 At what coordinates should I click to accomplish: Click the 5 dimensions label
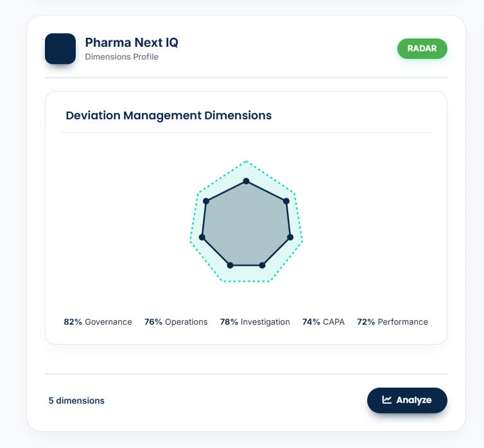pyautogui.click(x=76, y=401)
